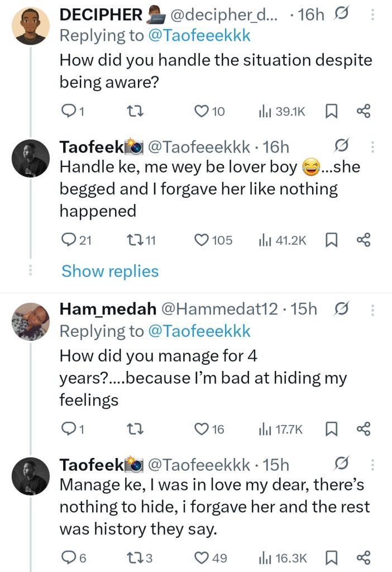Reply to DECIPHER's tweet
Screen dimensions: 392x572
[67, 112]
